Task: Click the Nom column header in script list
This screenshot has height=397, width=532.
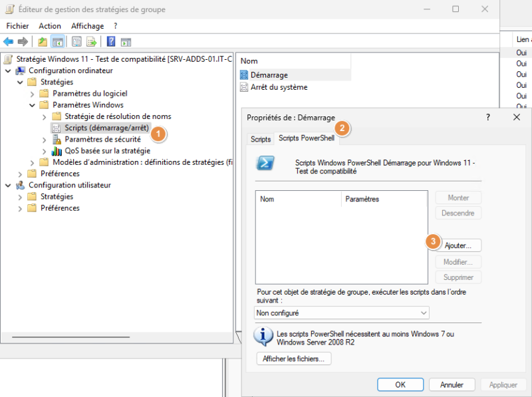Action: click(299, 199)
